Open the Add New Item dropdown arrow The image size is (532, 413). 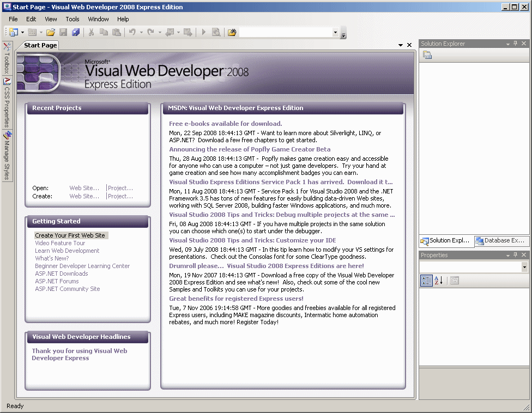(x=41, y=33)
